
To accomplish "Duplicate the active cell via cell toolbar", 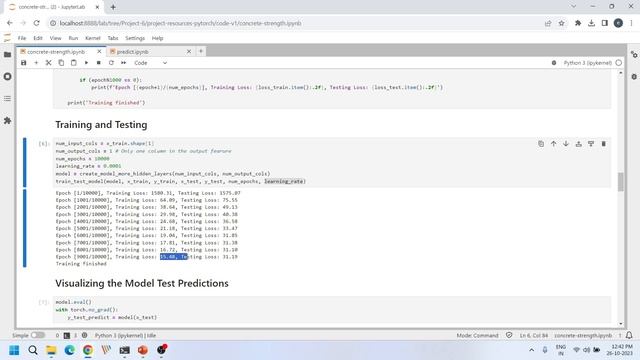I will [541, 144].
